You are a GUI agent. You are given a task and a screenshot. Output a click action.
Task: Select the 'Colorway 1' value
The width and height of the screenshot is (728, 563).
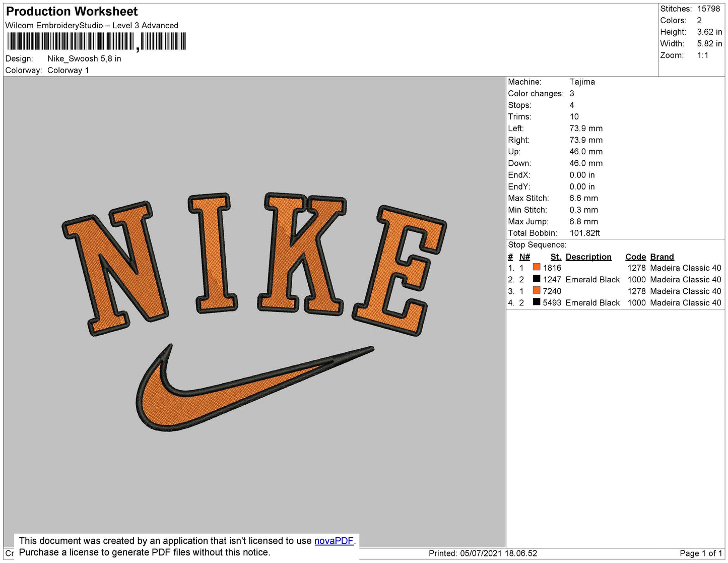point(68,71)
